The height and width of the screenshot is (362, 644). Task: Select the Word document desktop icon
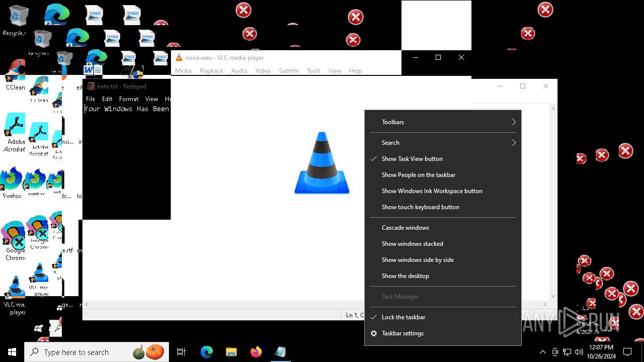[x=93, y=69]
